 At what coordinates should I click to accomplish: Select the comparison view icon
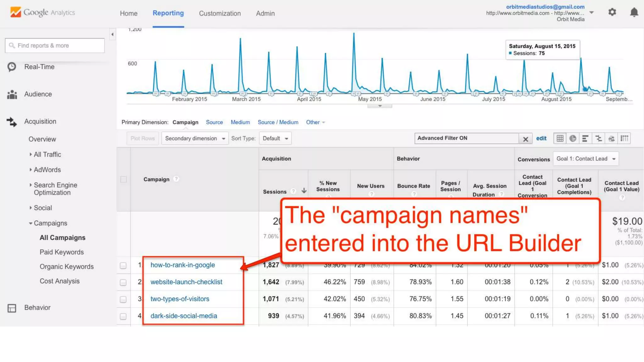click(x=598, y=138)
